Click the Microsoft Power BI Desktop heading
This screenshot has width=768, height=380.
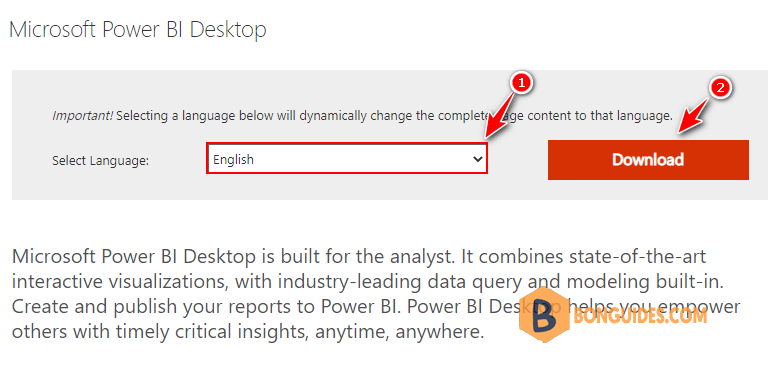pos(138,29)
